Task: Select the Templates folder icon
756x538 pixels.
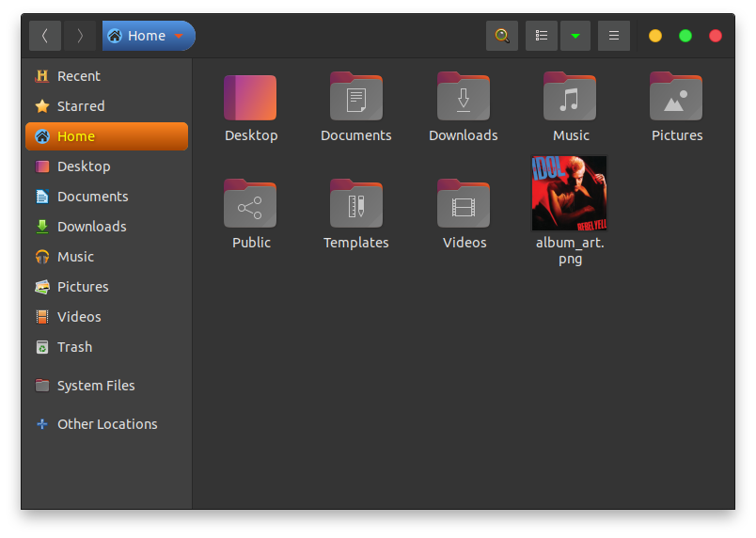Action: pyautogui.click(x=356, y=203)
